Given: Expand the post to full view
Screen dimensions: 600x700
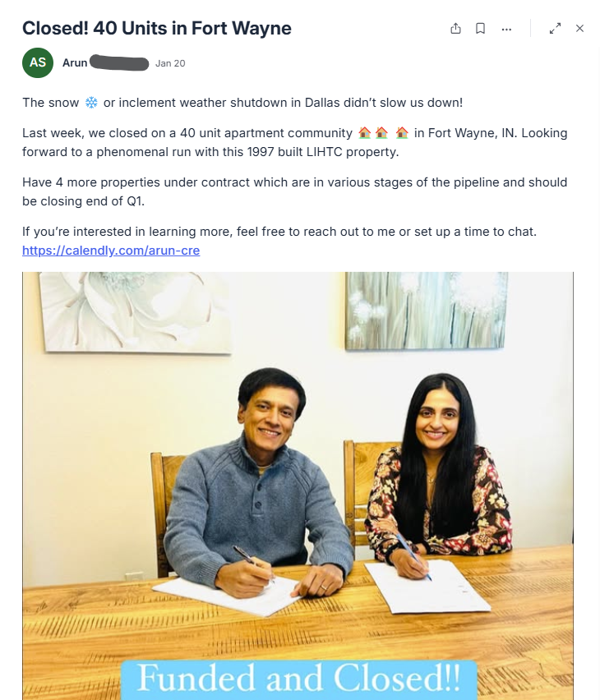Looking at the screenshot, I should click(x=556, y=29).
